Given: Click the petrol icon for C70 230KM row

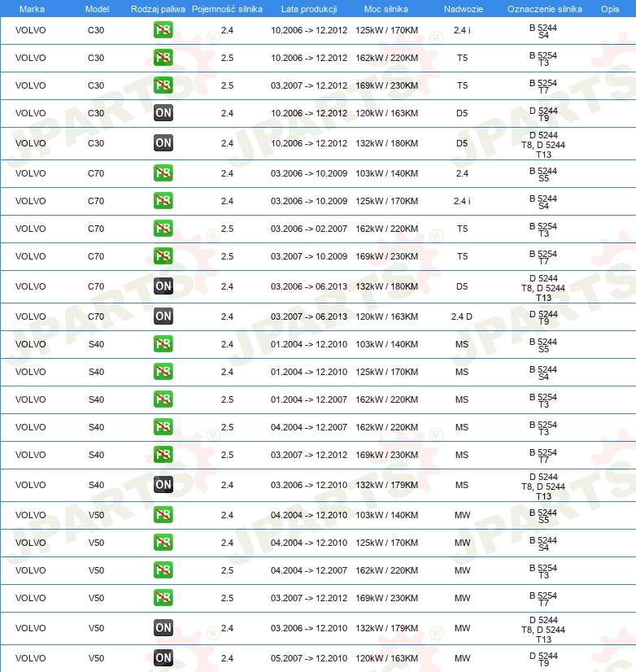Looking at the screenshot, I should tap(163, 256).
